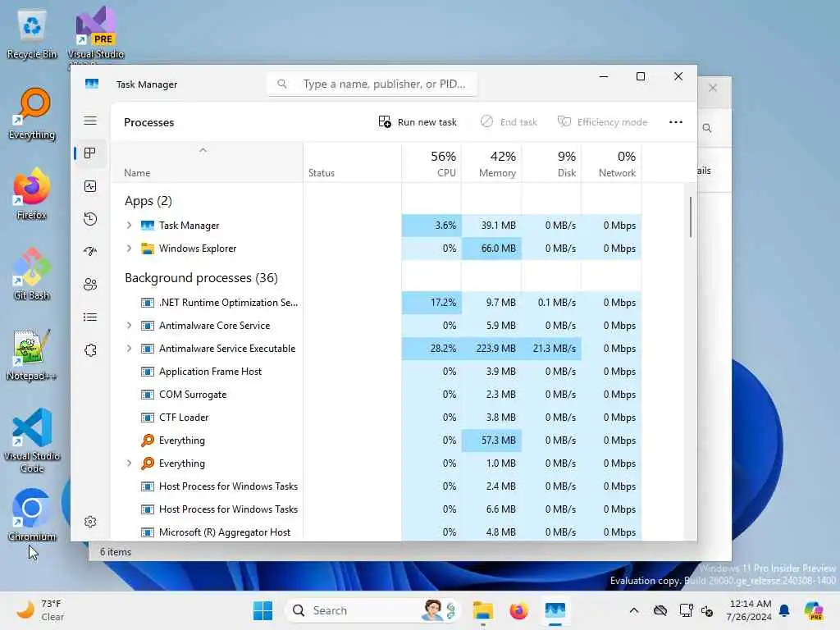Open Firefox desktop shortcut
This screenshot has height=630, width=840.
click(32, 194)
